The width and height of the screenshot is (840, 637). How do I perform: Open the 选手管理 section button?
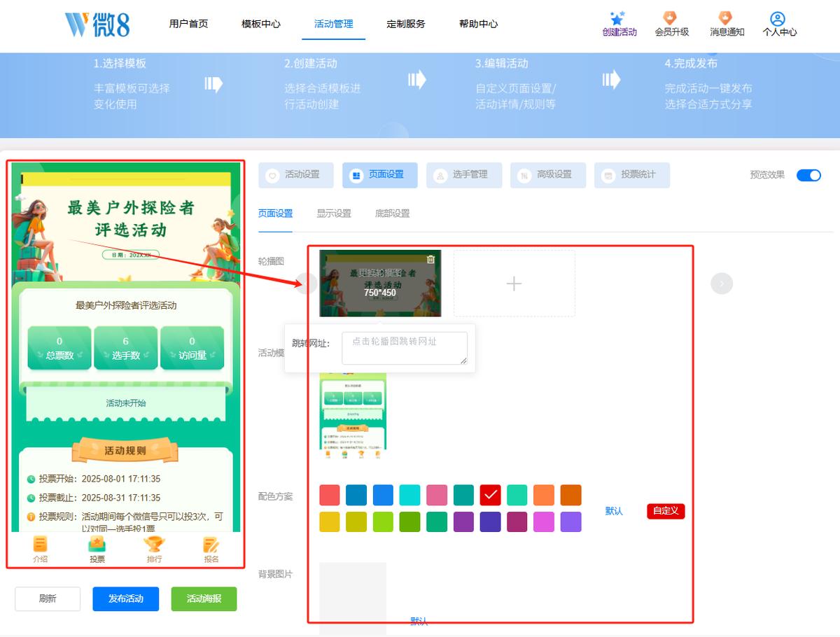pos(464,175)
